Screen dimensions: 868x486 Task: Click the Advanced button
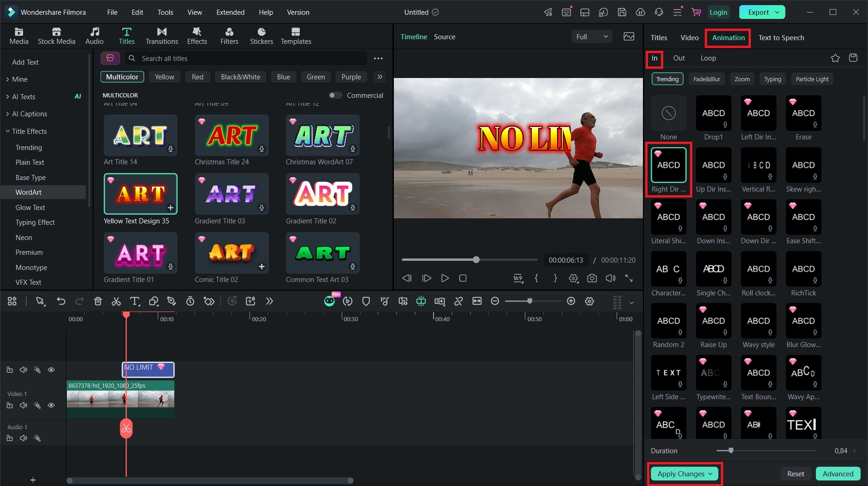pyautogui.click(x=838, y=474)
